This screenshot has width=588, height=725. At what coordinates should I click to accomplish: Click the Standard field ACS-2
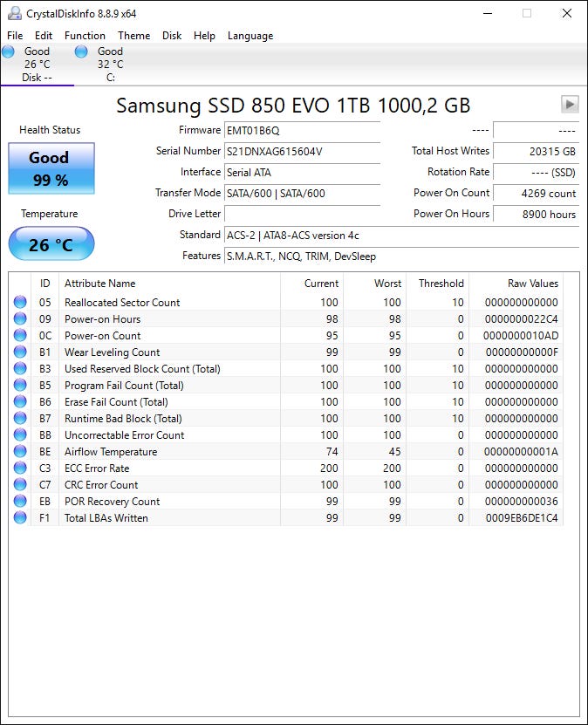(401, 235)
